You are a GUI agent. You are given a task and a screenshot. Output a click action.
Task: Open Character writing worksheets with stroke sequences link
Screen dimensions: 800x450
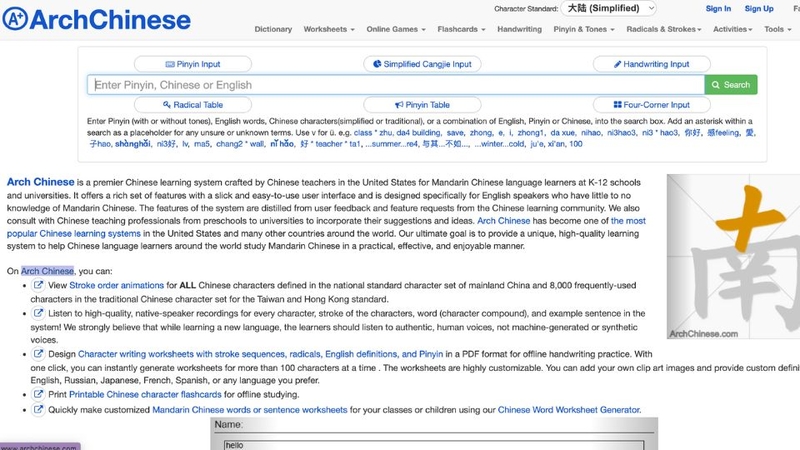pyautogui.click(x=260, y=354)
